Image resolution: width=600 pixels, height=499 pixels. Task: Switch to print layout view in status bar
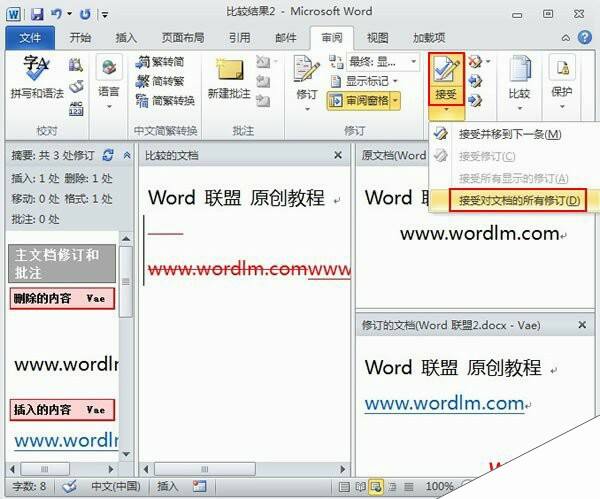[x=344, y=487]
